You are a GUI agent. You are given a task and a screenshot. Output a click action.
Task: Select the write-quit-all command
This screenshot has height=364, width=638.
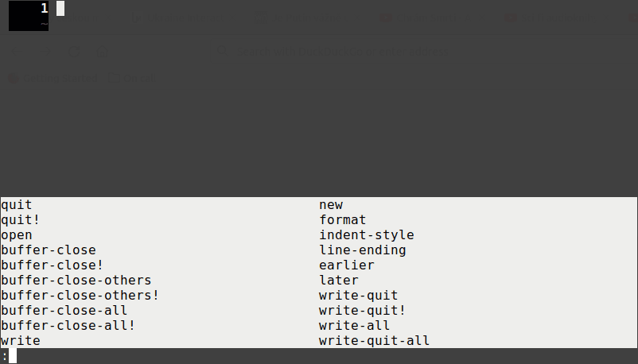(x=375, y=340)
